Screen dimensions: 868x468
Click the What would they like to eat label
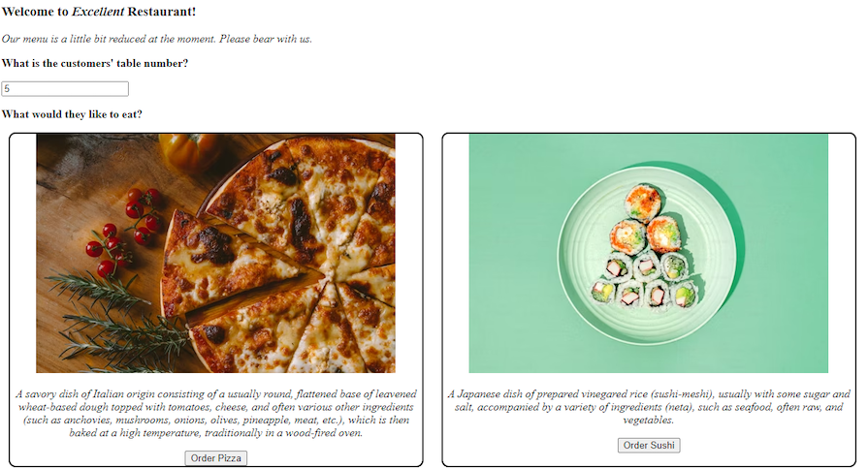pyautogui.click(x=72, y=114)
